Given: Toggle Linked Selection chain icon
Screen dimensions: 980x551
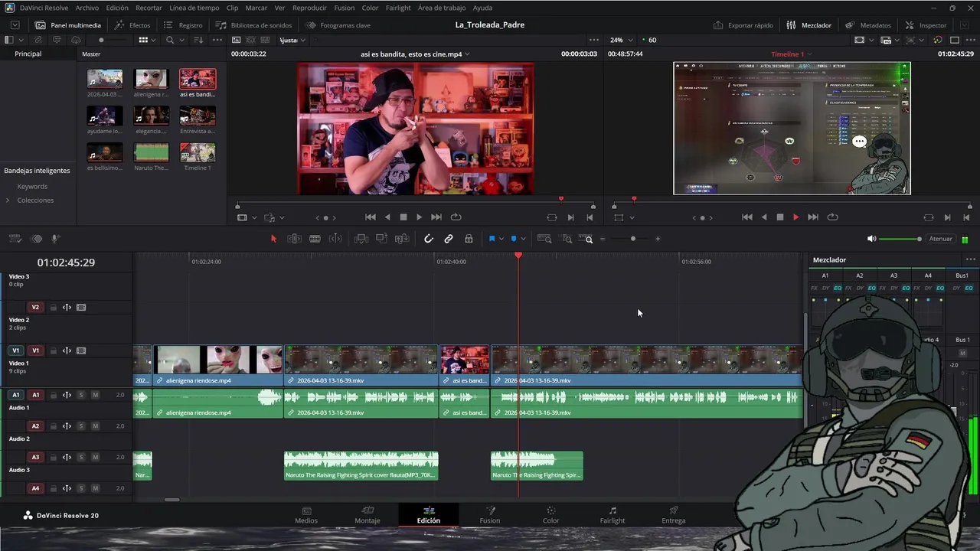Looking at the screenshot, I should tap(449, 239).
